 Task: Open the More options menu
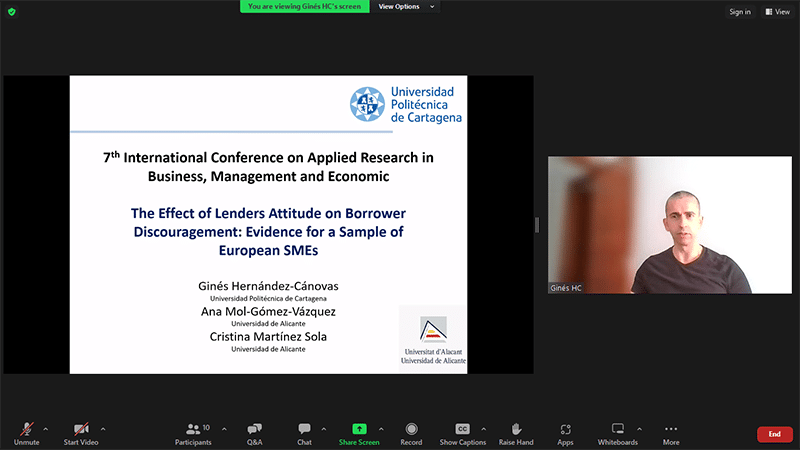[x=671, y=429]
